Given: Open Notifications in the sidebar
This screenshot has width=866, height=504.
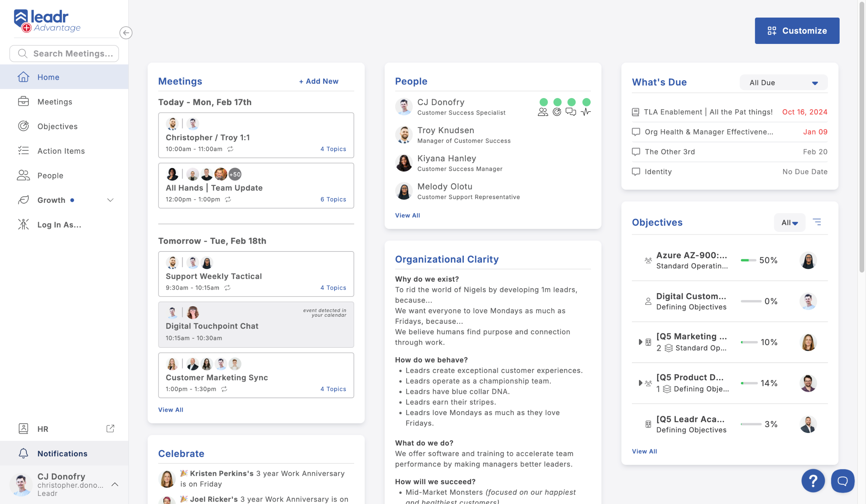Looking at the screenshot, I should (62, 453).
